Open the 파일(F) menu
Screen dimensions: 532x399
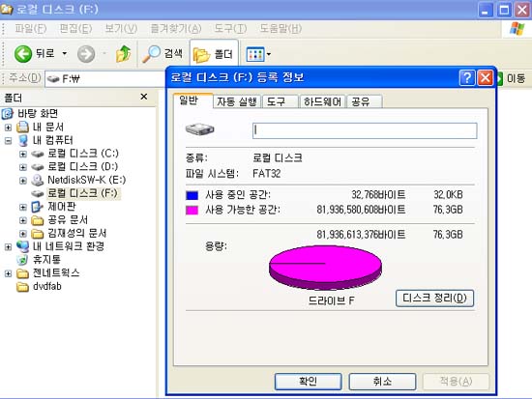click(x=31, y=29)
